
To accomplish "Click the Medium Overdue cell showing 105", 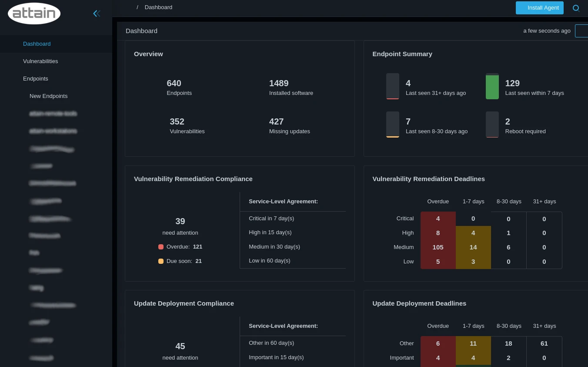I will [x=438, y=247].
